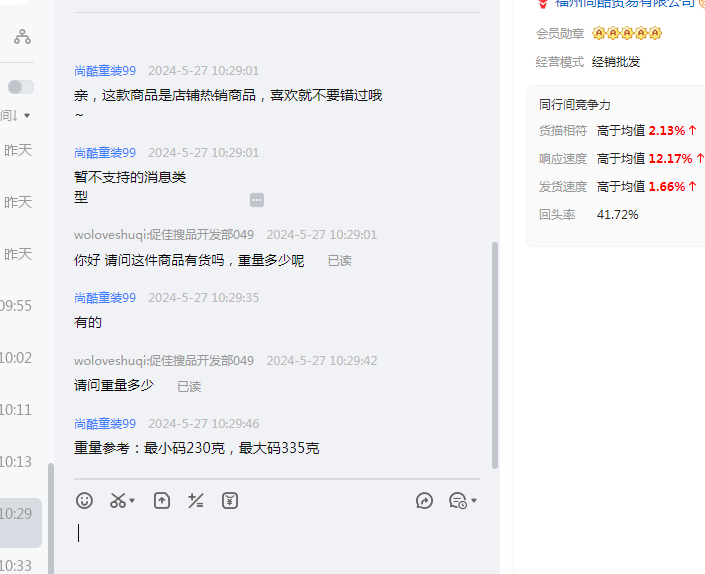Image resolution: width=705 pixels, height=574 pixels.
Task: Expand the chat history dropdown arrow
Action: point(474,501)
